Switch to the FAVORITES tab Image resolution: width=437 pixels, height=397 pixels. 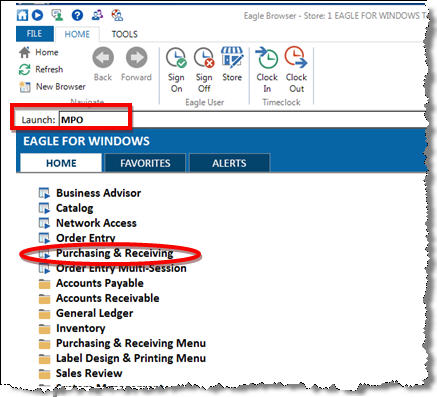(x=145, y=163)
